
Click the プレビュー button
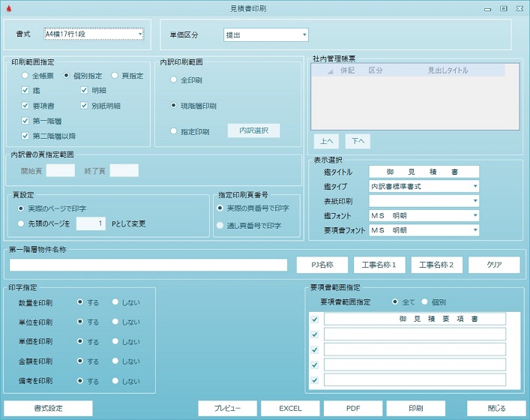tap(227, 409)
